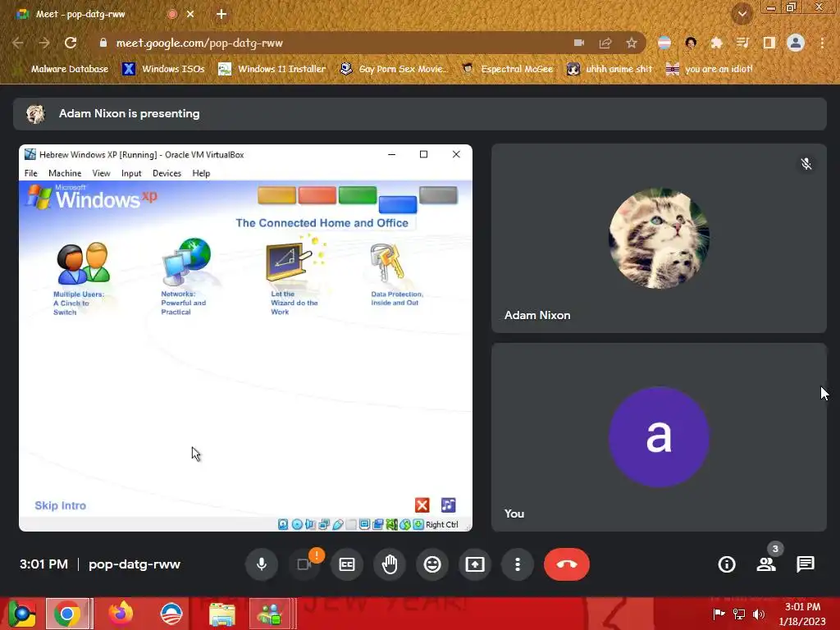Screen dimensions: 840x630
Task: Open the Chrome profile avatar
Action: pos(796,43)
